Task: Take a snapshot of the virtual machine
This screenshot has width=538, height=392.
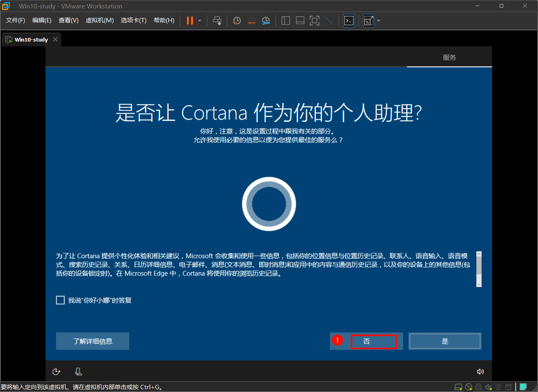Action: point(236,20)
